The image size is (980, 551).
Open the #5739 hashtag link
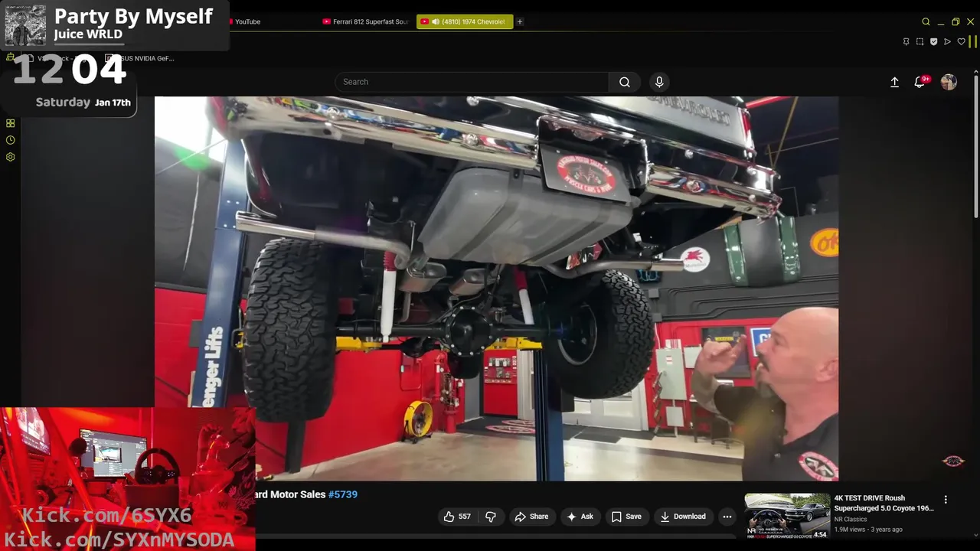point(343,494)
